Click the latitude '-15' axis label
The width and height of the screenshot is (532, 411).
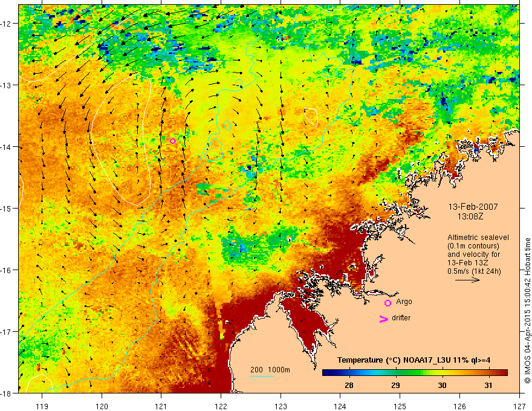[6, 208]
